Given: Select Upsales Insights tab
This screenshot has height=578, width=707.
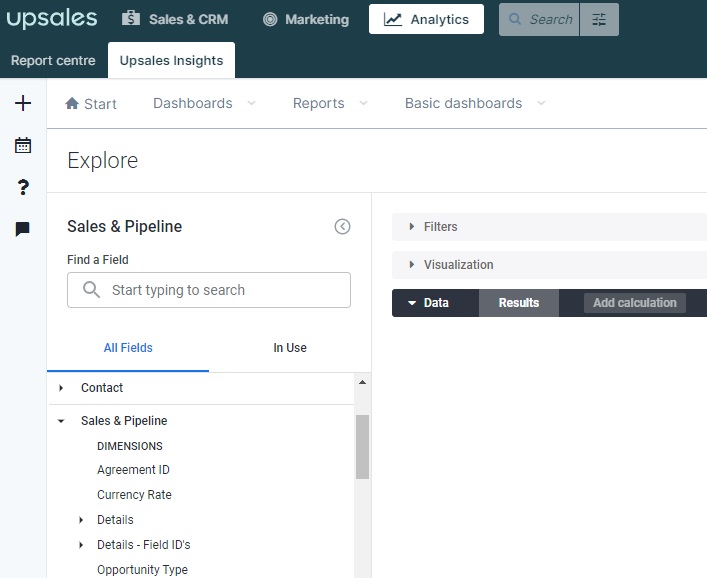Looking at the screenshot, I should tap(171, 60).
